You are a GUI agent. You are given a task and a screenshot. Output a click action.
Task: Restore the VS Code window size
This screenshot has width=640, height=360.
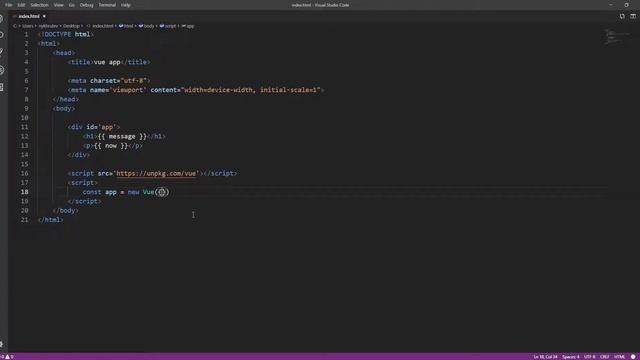(x=627, y=5)
